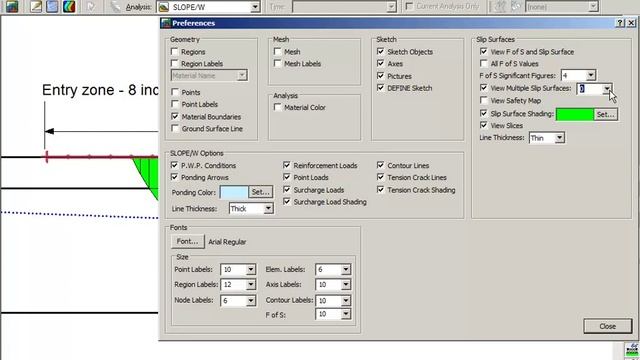Expand SLOPE/W Options Line Thickness Thick dropdown

268,209
